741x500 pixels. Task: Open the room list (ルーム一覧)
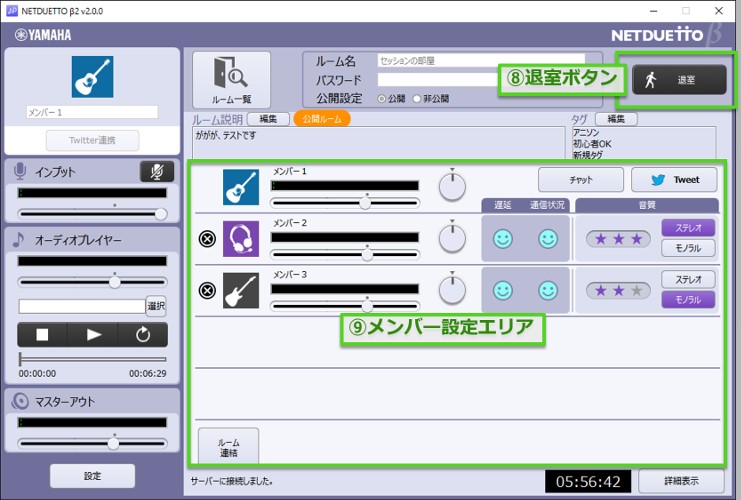tap(232, 80)
